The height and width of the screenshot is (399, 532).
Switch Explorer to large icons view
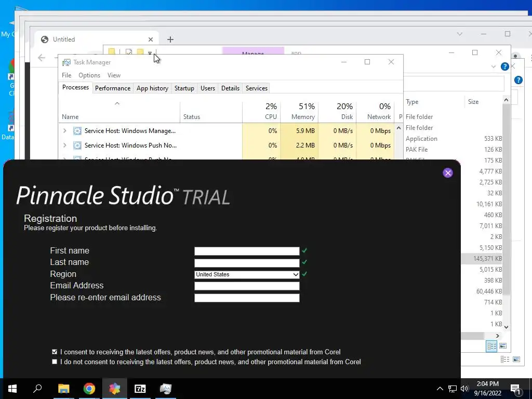click(503, 346)
